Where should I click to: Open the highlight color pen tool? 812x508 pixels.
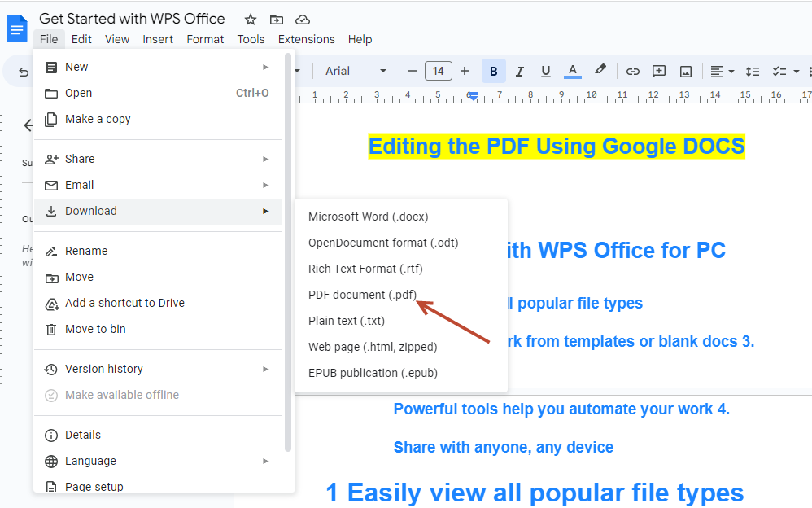pyautogui.click(x=600, y=69)
